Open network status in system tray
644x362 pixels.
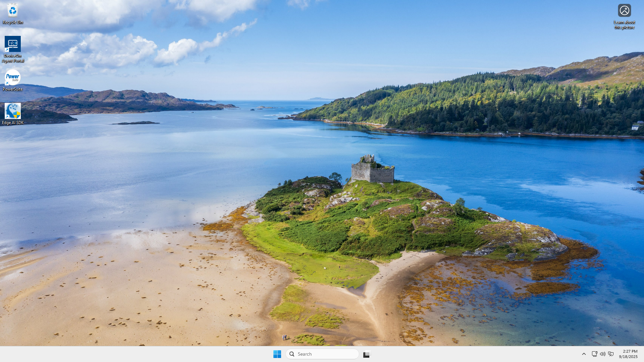coord(594,354)
